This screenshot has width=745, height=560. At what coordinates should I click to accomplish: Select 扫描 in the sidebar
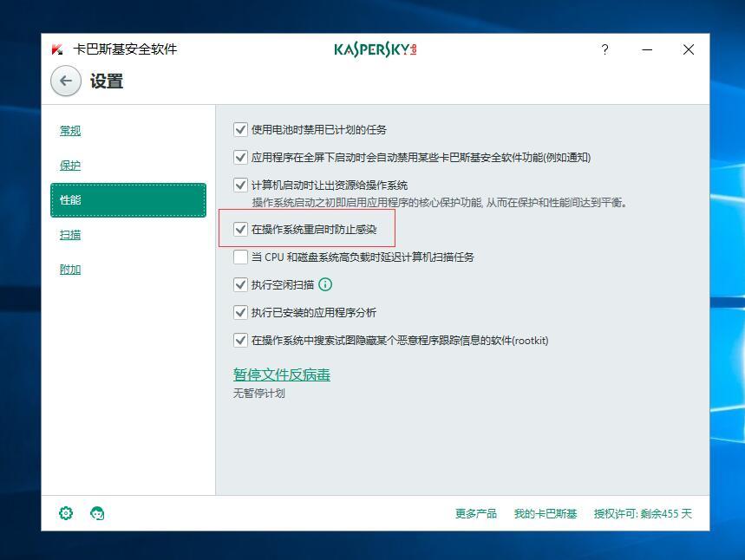click(x=70, y=235)
